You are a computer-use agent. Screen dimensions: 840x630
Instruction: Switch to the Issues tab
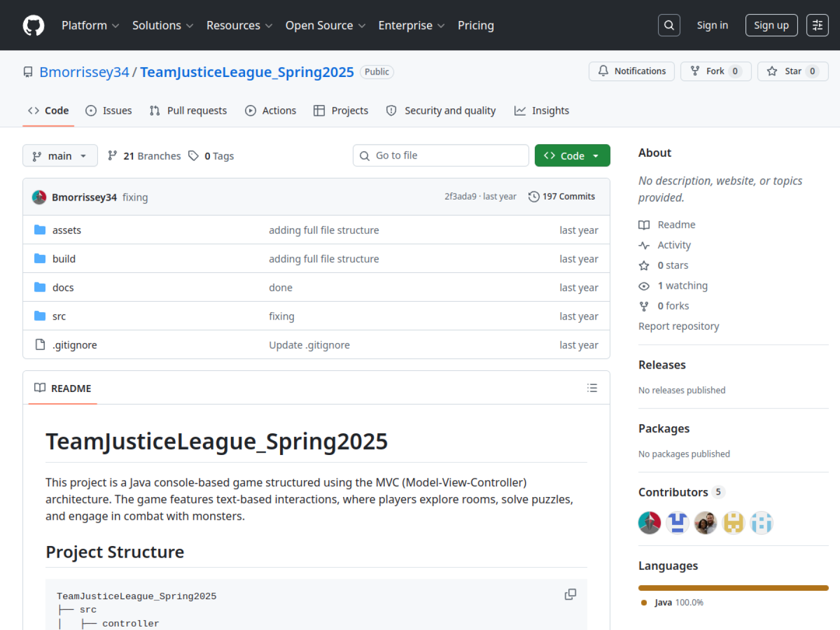click(x=109, y=111)
